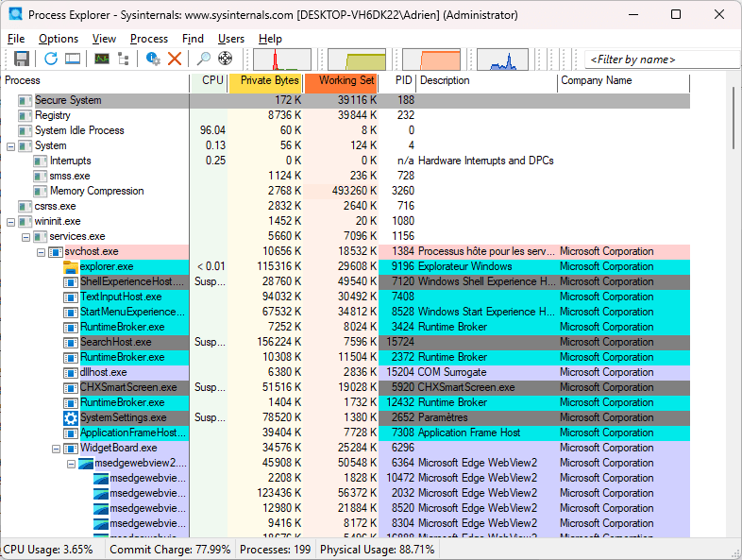Click the Find handle or DLL magnifier icon
Screen dimensions: 742x560
(204, 59)
